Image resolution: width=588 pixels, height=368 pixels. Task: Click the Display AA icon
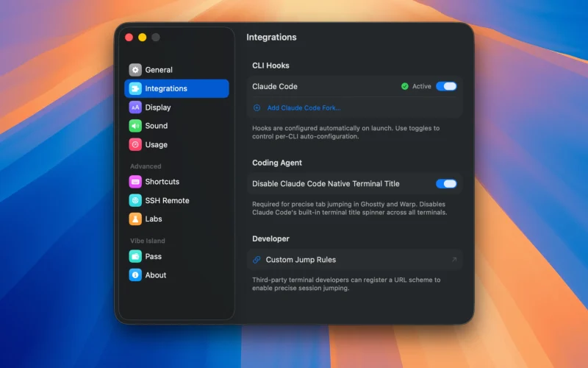(135, 107)
